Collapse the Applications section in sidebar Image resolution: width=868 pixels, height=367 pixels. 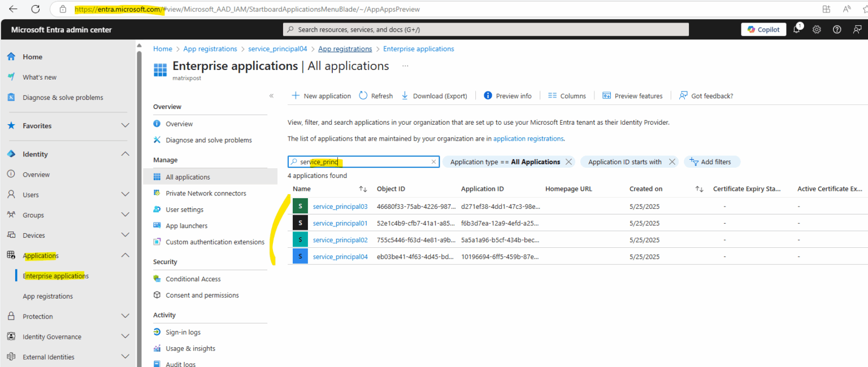coord(125,255)
